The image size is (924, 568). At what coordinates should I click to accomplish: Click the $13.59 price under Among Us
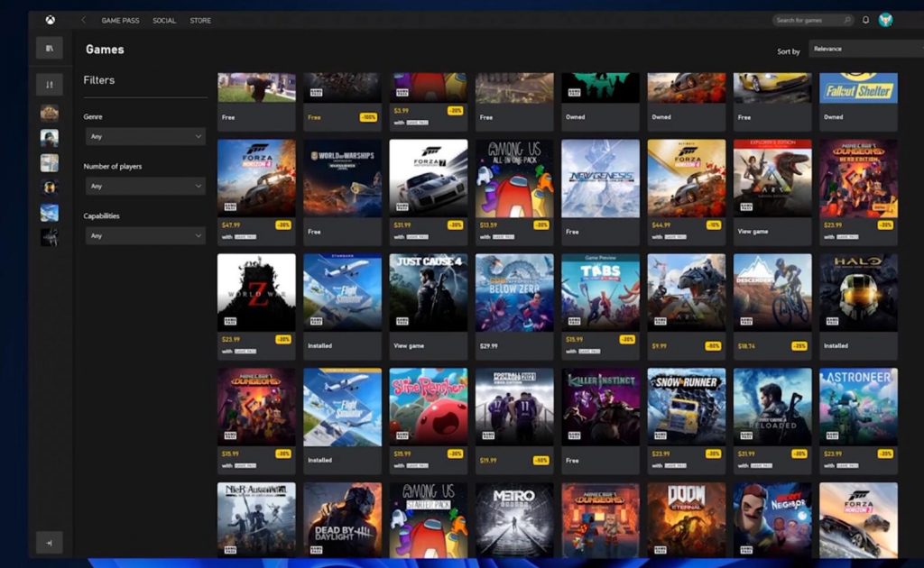pyautogui.click(x=488, y=225)
